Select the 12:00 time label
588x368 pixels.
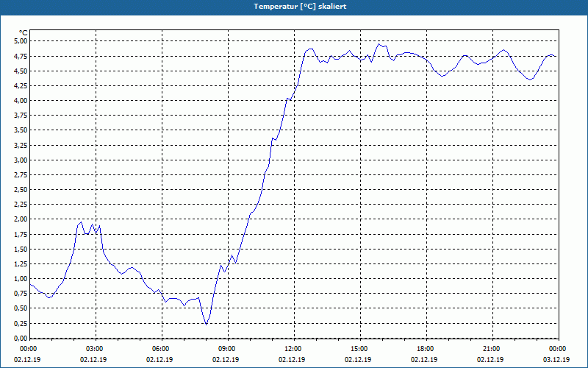[x=294, y=349]
